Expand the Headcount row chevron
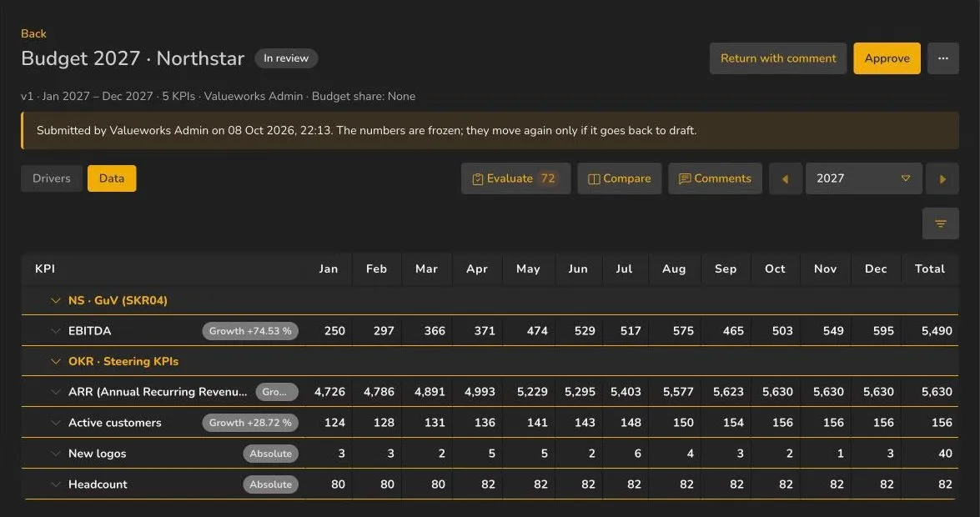Screen dimensions: 980x517 click(56, 484)
